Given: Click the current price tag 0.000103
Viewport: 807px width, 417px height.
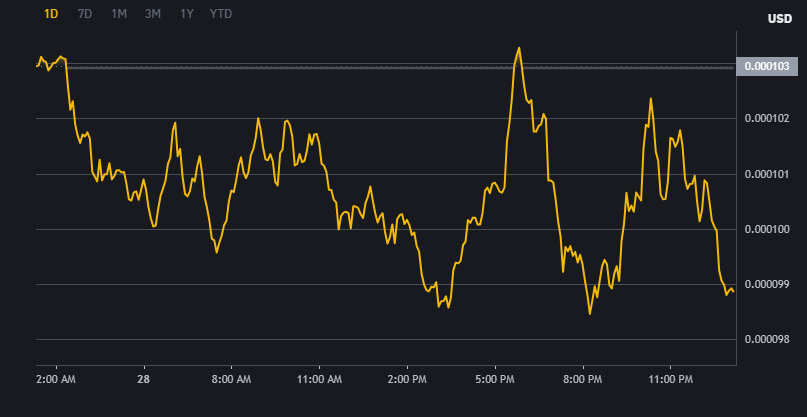Looking at the screenshot, I should [767, 66].
